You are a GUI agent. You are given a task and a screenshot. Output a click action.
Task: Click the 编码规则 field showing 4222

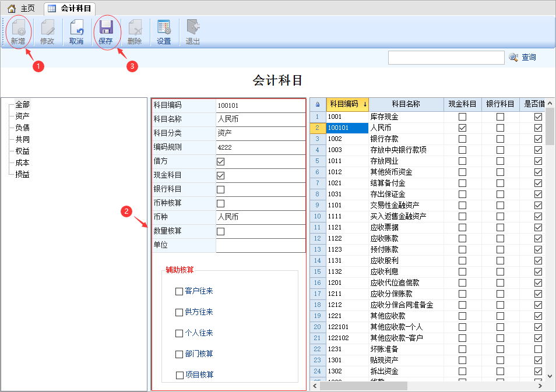click(x=261, y=147)
